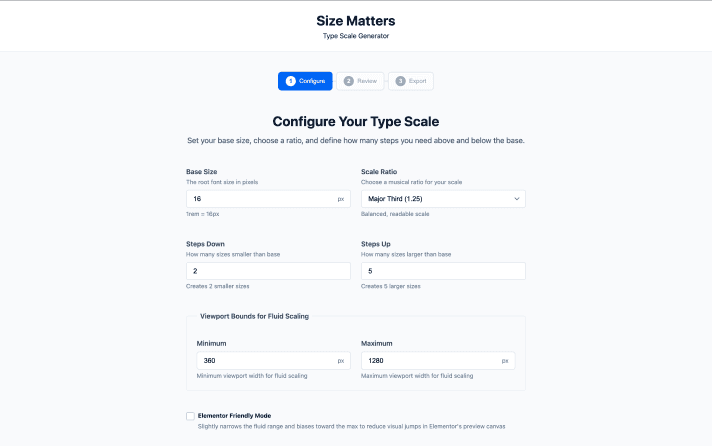Click the Elementor Friendly Mode label text
The image size is (712, 446).
234,415
